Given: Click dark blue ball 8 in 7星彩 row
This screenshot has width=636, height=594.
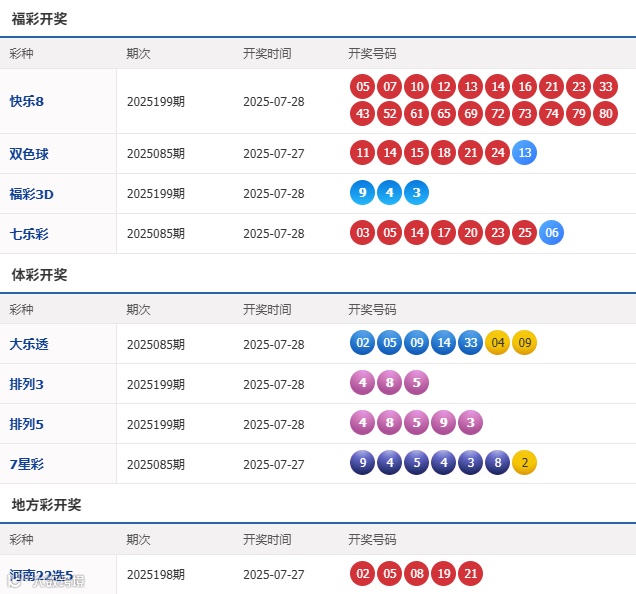Looking at the screenshot, I should click(498, 463).
